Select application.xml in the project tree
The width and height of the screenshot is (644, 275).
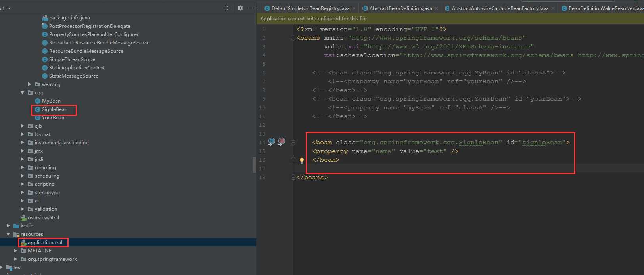tap(45, 243)
